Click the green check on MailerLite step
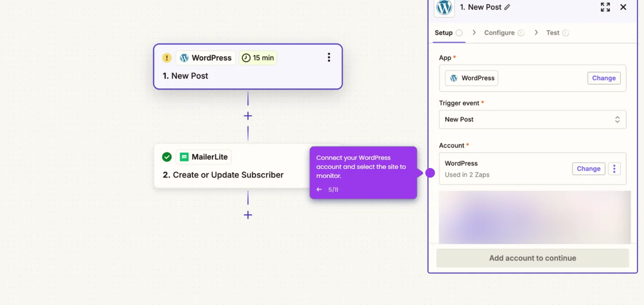Viewport: 644px width, 305px height. tap(167, 157)
